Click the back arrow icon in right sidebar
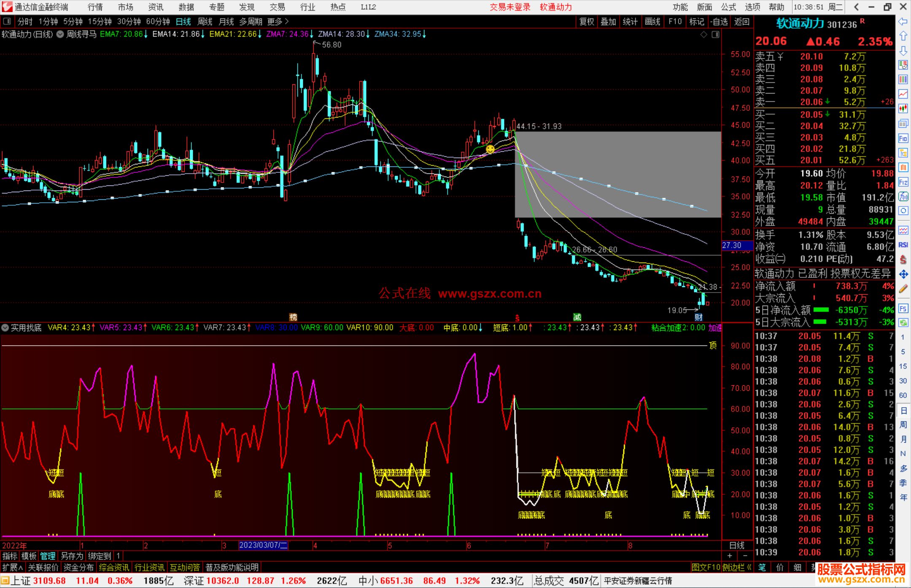 tap(903, 21)
